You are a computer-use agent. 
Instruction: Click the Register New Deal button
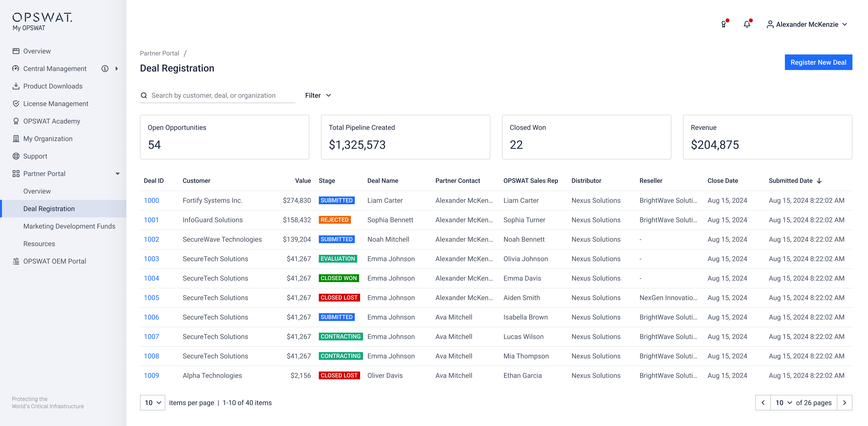click(x=818, y=62)
